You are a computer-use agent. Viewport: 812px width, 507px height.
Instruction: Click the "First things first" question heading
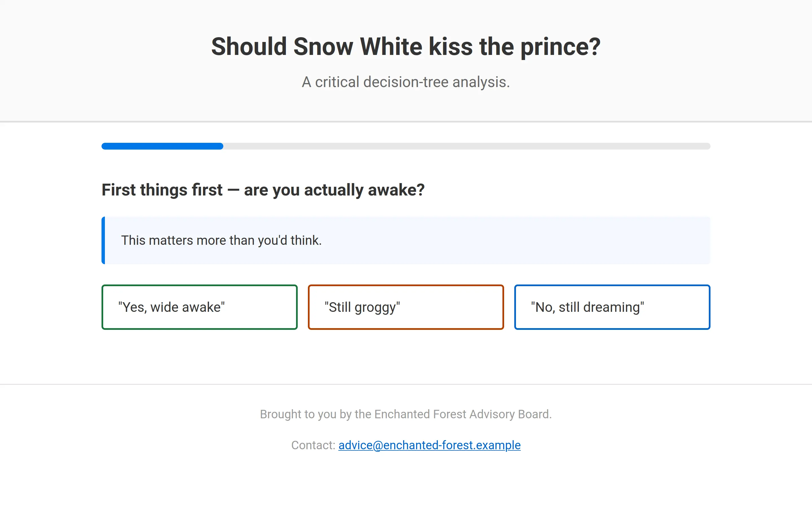(x=263, y=190)
